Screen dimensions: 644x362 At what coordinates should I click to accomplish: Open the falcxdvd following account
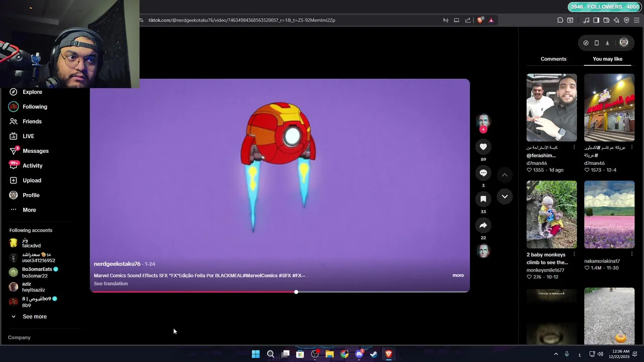pos(31,243)
